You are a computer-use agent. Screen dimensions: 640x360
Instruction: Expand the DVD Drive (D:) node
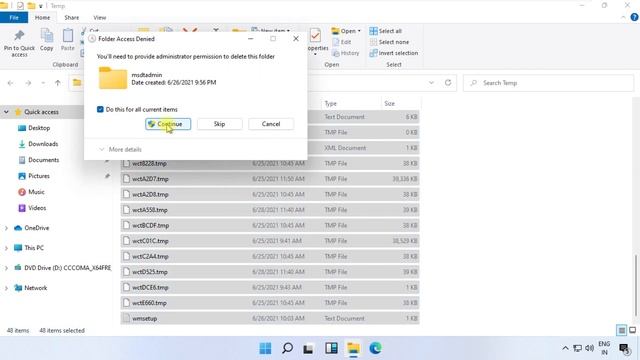[6, 268]
